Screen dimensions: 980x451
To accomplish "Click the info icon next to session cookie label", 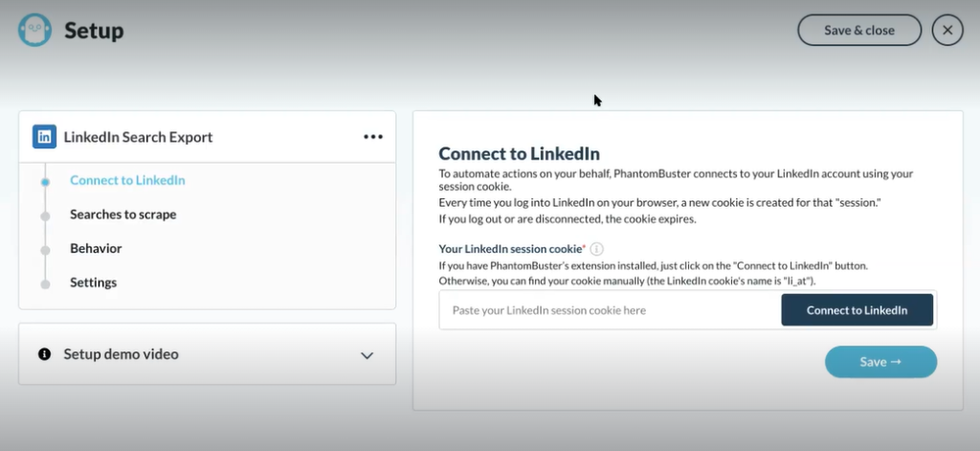I will coord(597,249).
